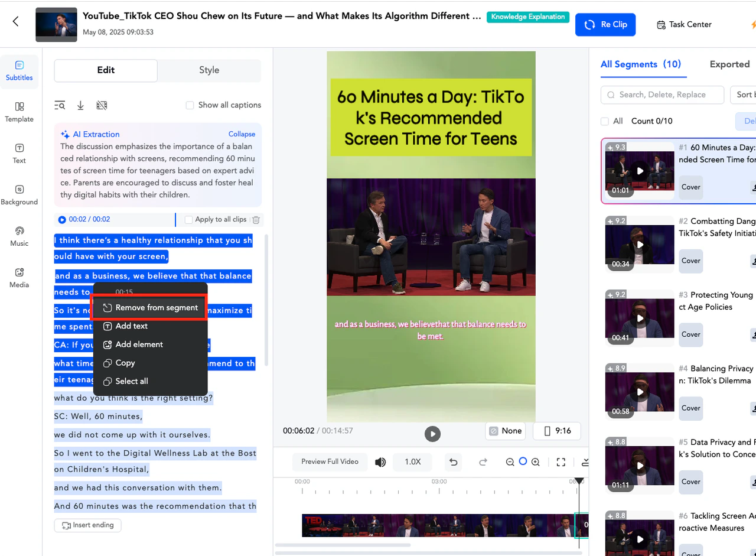Viewport: 756px width, 556px height.
Task: Open the Sort dropdown in segments panel
Action: point(743,95)
